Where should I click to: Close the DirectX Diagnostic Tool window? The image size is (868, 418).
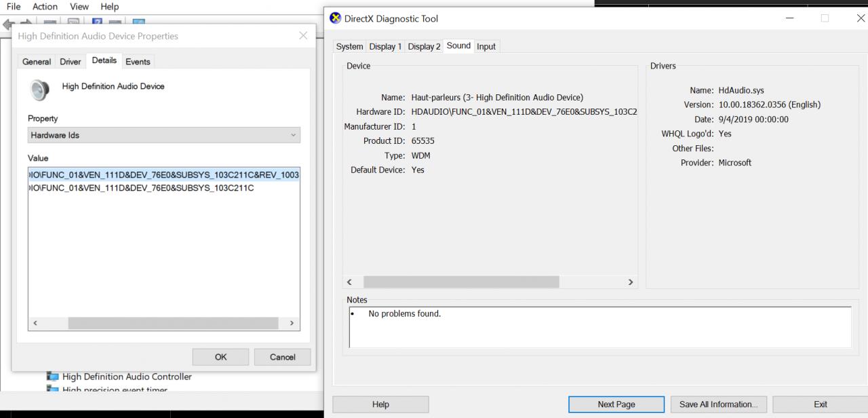tap(860, 18)
